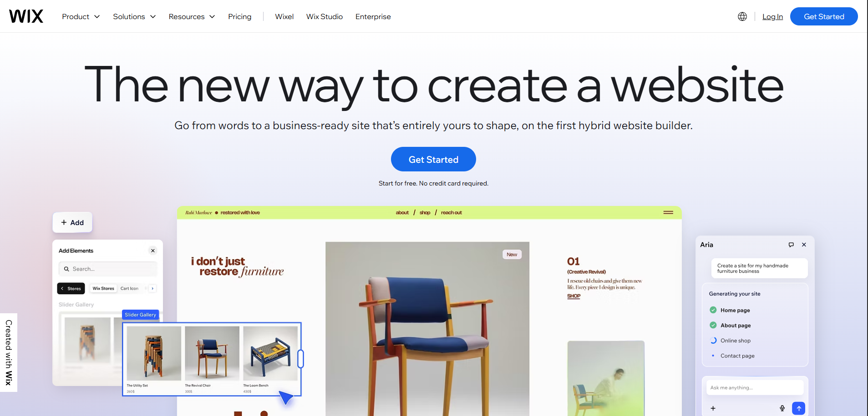This screenshot has width=868, height=416.
Task: Open the chat bubble icon in Aria panel
Action: (791, 245)
